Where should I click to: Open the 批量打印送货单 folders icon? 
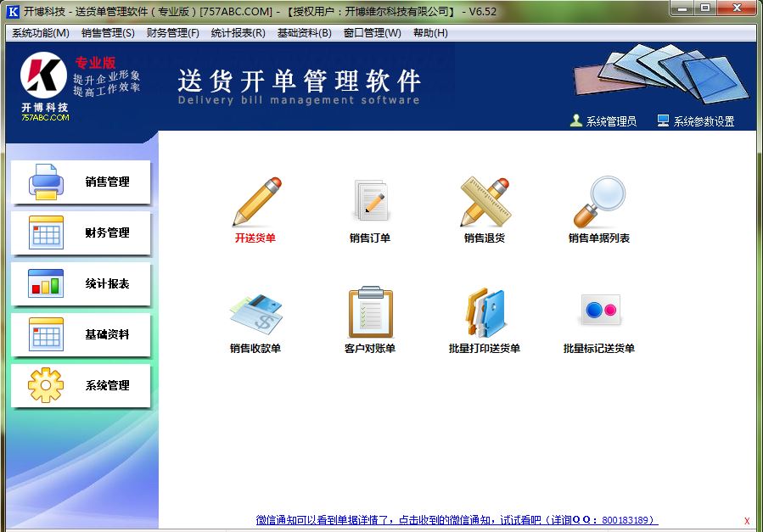(x=485, y=313)
